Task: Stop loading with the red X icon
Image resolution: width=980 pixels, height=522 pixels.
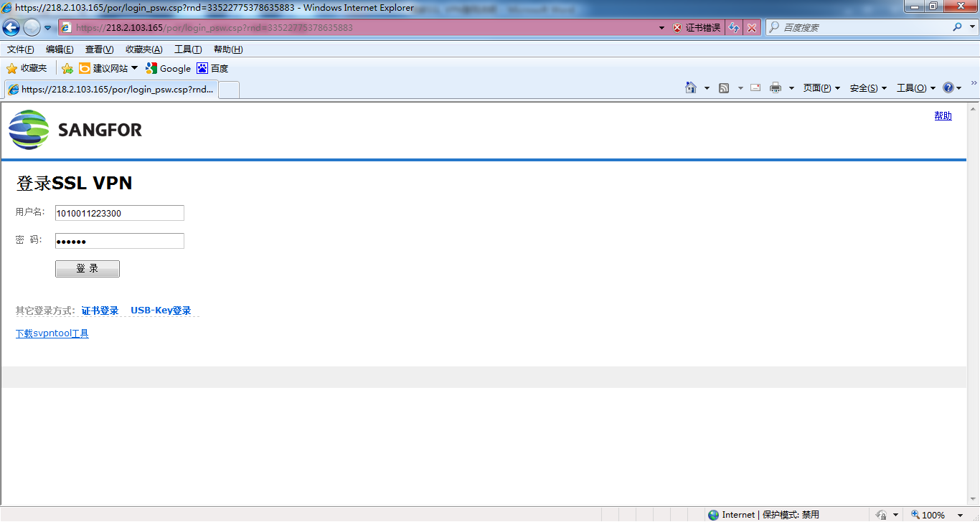Action: [751, 28]
